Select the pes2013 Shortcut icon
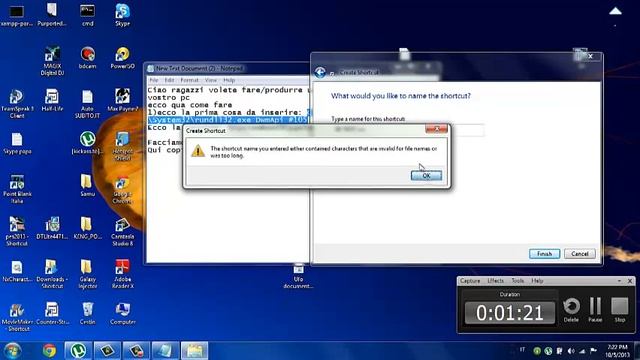 (17, 231)
